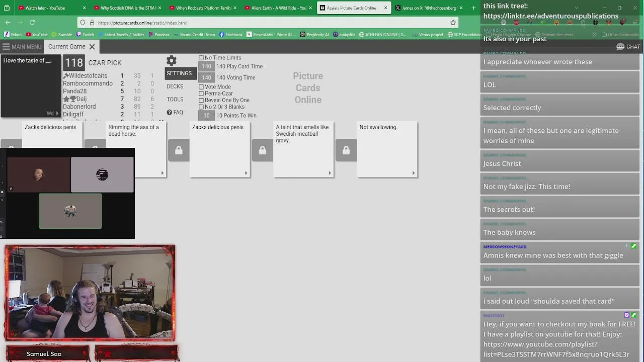Click the gavel icon beside Wildestofcaits
Viewport: 644px width, 362px height.
[x=65, y=76]
